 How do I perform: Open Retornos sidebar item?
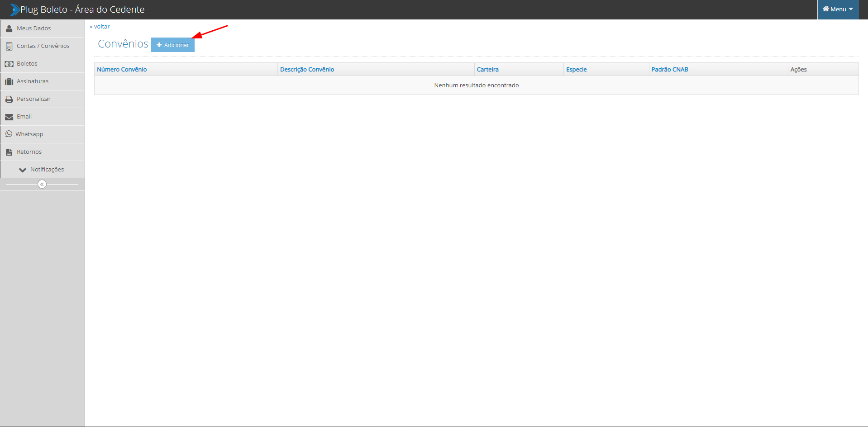(43, 152)
